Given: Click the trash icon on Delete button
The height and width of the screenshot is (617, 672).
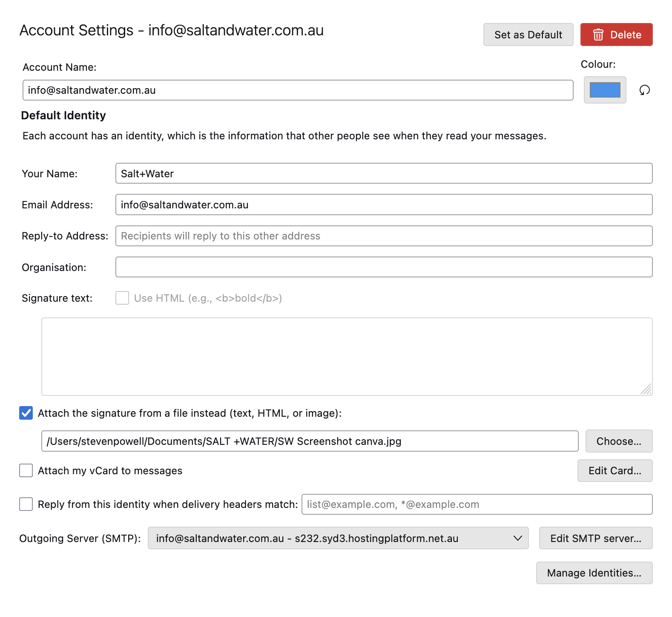Looking at the screenshot, I should pyautogui.click(x=598, y=35).
